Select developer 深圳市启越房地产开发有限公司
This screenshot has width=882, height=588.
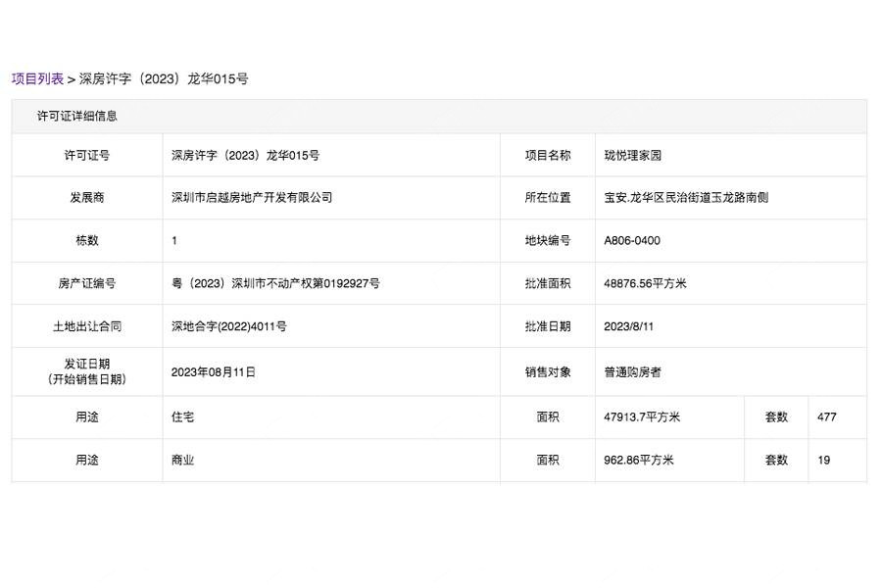(x=252, y=198)
